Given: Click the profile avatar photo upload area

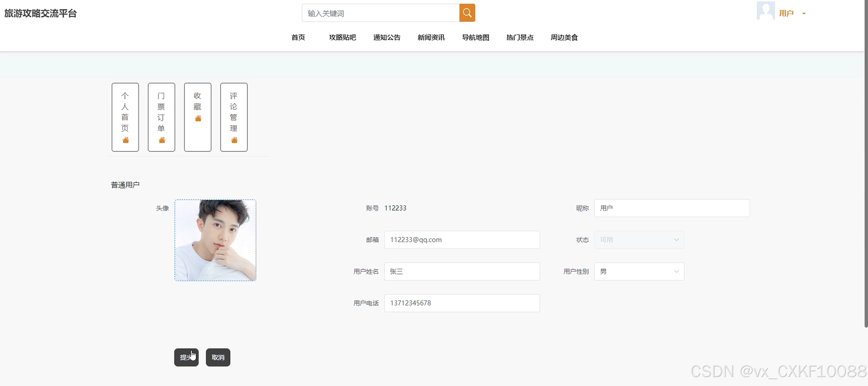Looking at the screenshot, I should (x=215, y=240).
